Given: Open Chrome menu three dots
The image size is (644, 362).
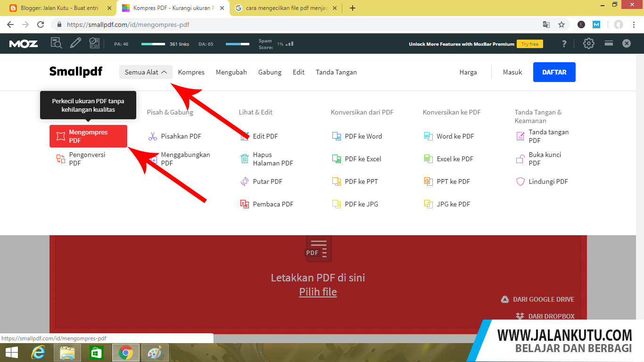Looking at the screenshot, I should tap(634, 25).
